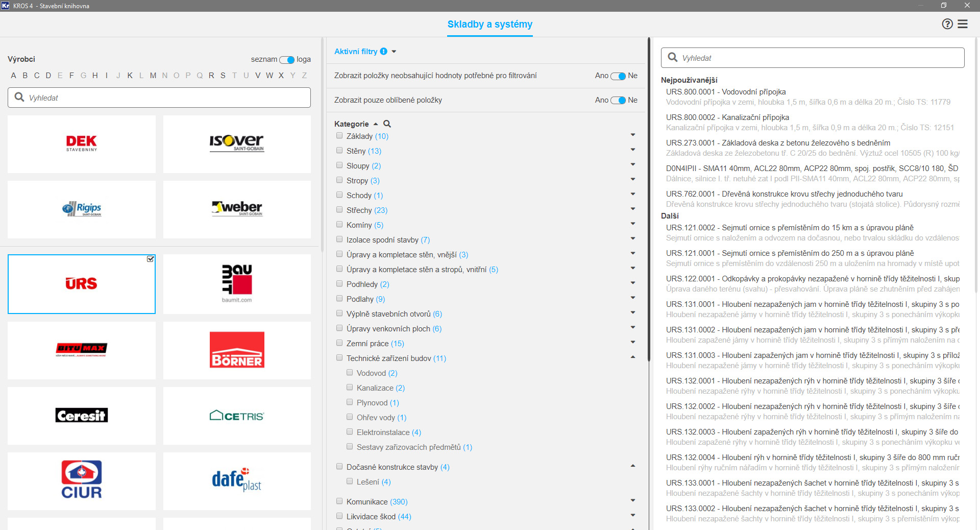Check the Základy category checkbox

pos(339,136)
